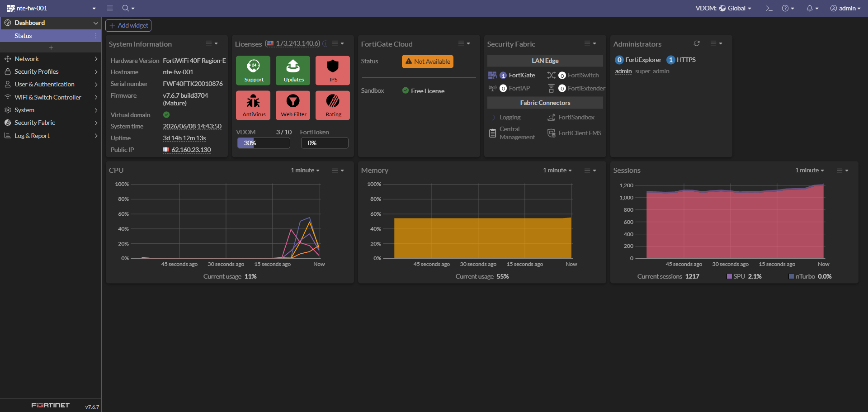Open Security Fabric widget options menu
This screenshot has width=868, height=412.
pyautogui.click(x=590, y=43)
